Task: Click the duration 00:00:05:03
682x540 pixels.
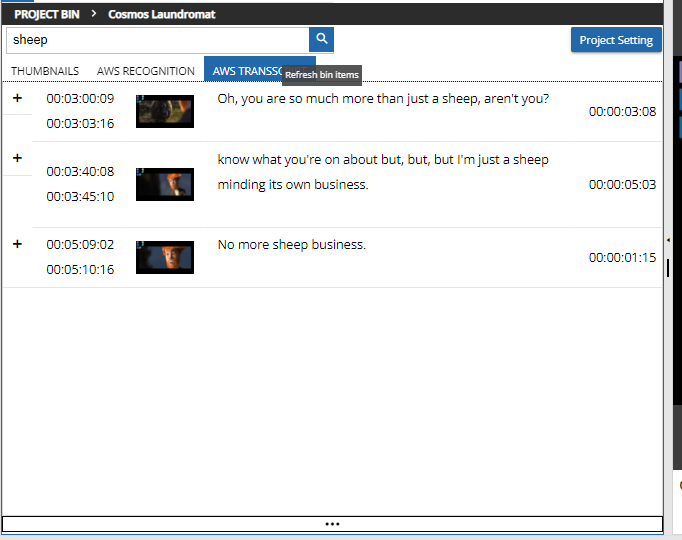Action: tap(622, 185)
